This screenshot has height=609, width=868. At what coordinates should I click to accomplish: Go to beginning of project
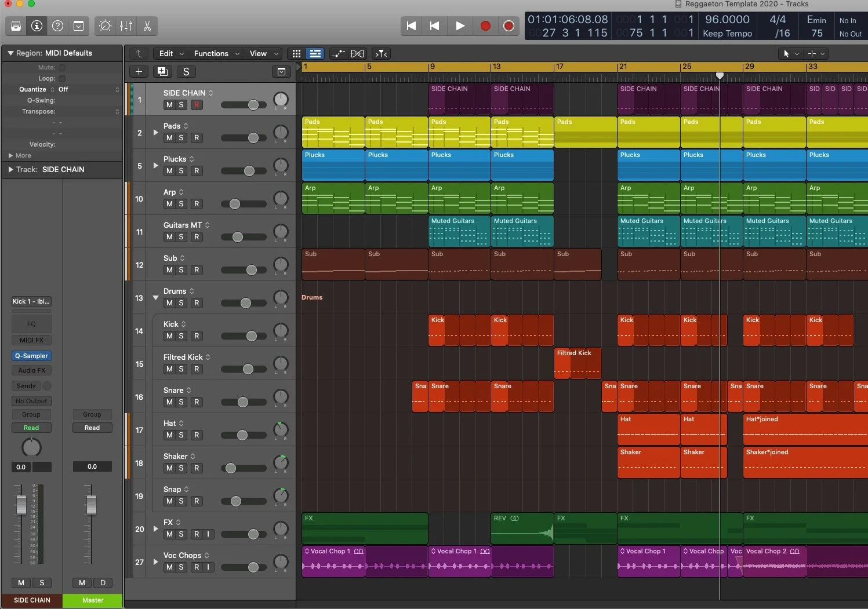(x=411, y=25)
